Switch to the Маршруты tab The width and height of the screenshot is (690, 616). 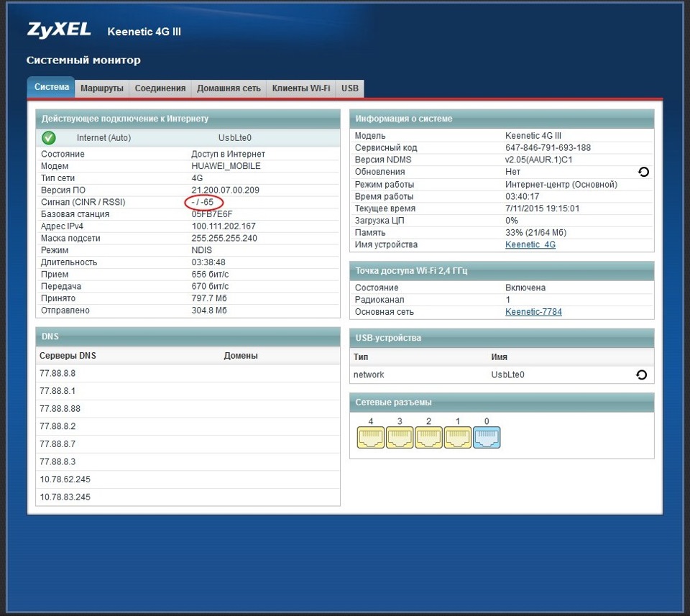(x=102, y=88)
